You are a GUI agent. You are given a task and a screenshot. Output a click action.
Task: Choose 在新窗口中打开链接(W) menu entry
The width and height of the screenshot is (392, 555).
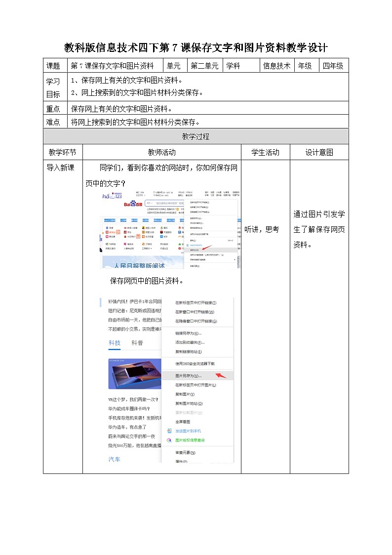195,312
